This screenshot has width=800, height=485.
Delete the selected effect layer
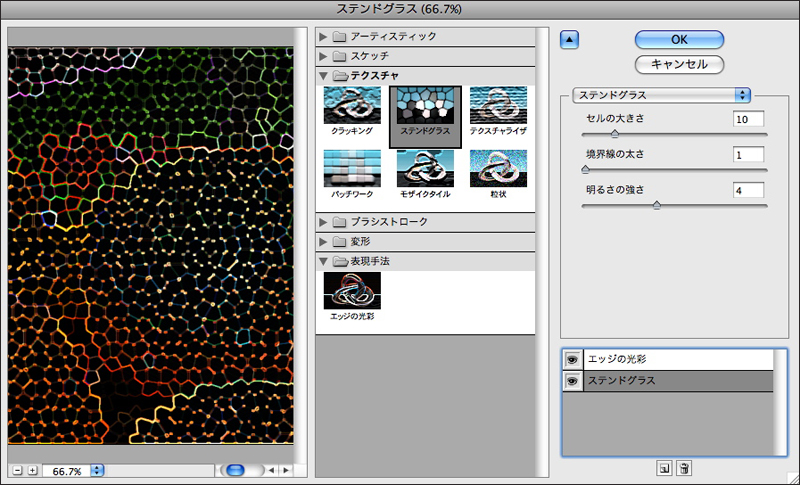[684, 468]
